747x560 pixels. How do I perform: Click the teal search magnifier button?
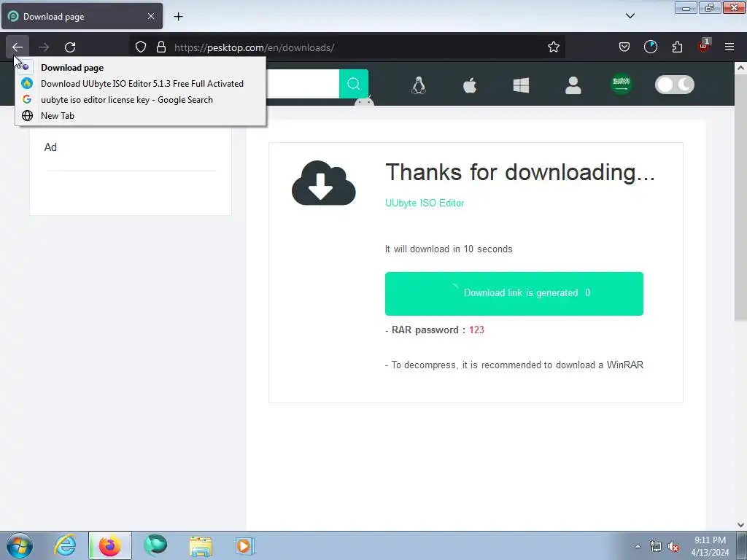coord(354,84)
